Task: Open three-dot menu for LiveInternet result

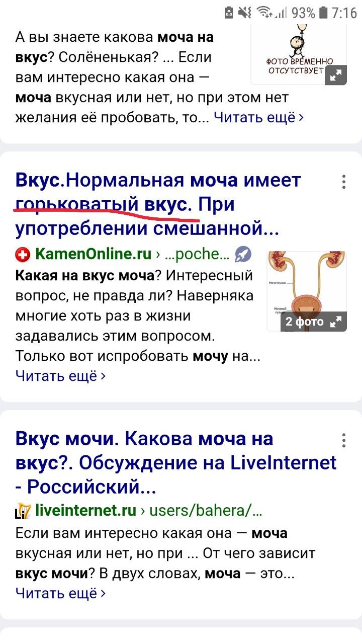Action: point(344,440)
